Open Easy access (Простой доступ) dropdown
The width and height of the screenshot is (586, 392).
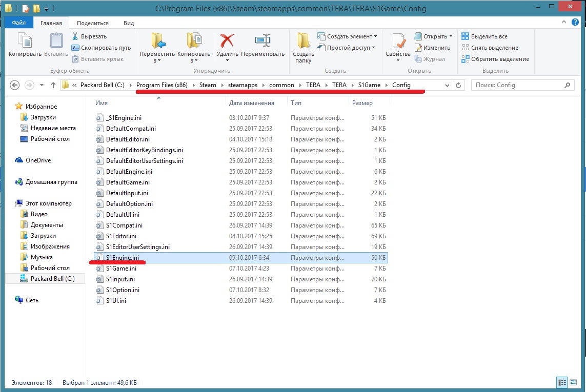346,48
